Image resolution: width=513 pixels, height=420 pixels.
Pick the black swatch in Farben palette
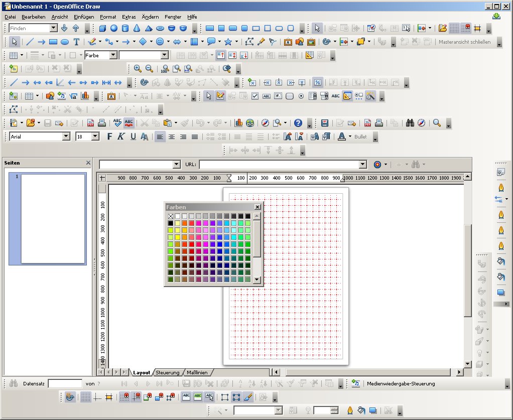[x=171, y=223]
